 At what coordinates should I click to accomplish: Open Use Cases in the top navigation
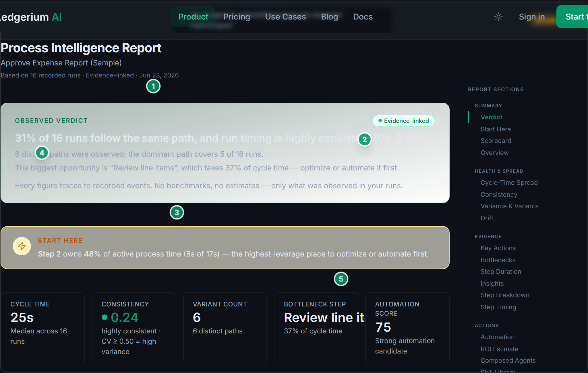click(x=285, y=17)
